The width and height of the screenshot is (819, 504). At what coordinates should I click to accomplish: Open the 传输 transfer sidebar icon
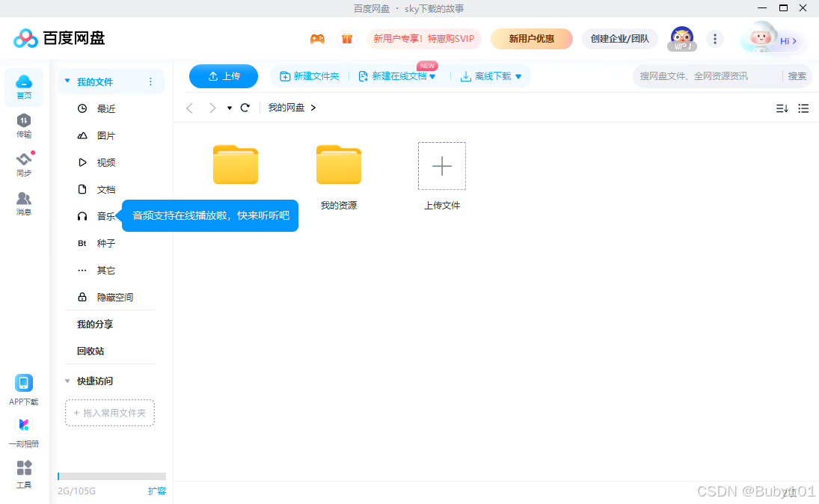[x=23, y=126]
